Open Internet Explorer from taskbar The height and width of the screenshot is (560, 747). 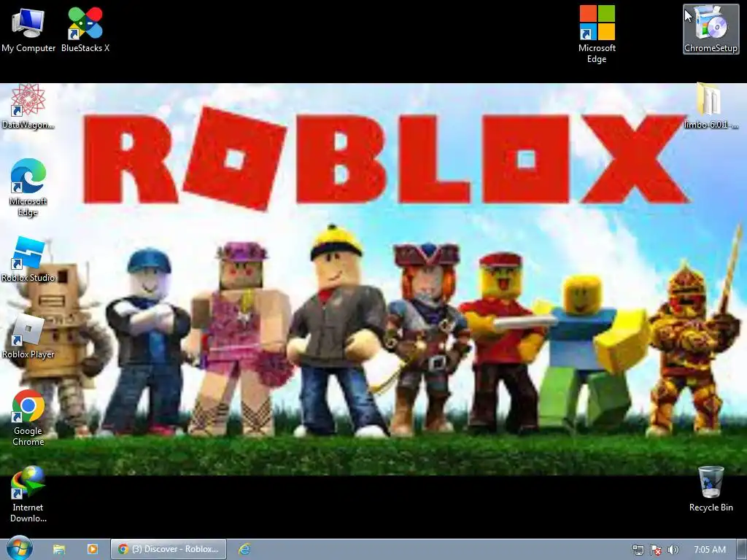coord(245,549)
